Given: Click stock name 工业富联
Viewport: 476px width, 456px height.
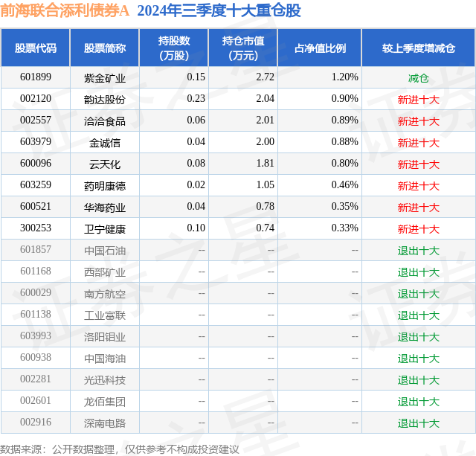Looking at the screenshot, I should tap(105, 315).
